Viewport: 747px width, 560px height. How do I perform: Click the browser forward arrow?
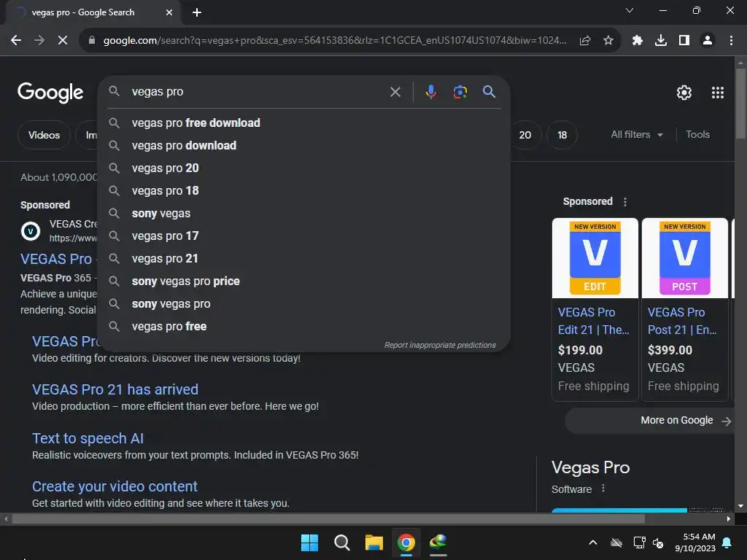39,41
